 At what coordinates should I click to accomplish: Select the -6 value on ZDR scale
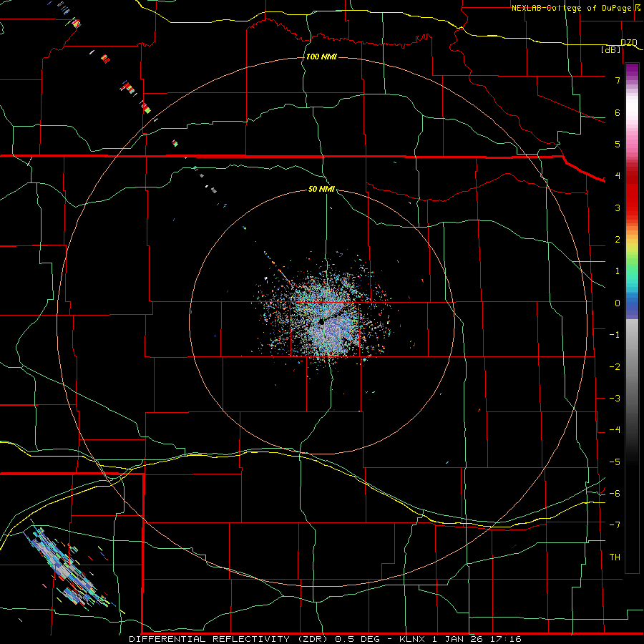click(615, 494)
